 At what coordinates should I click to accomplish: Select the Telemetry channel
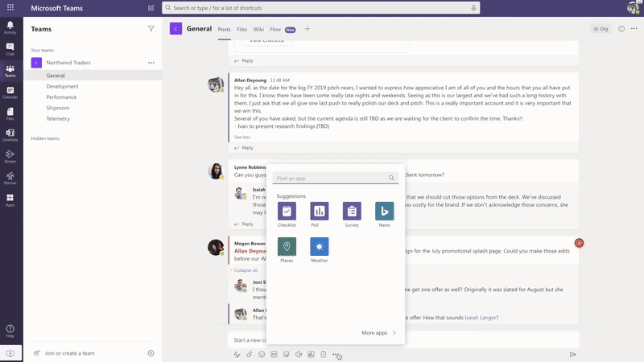[93, 118]
